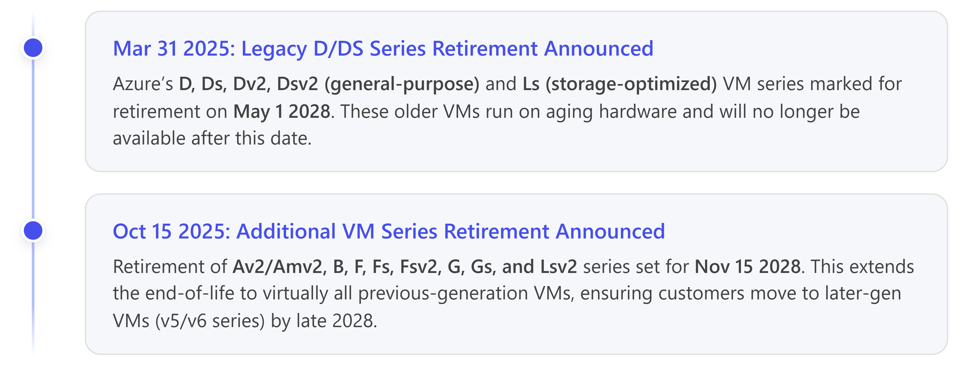980x365 pixels.
Task: Click the Oct 15 2025 timeline marker dot
Action: [x=33, y=231]
